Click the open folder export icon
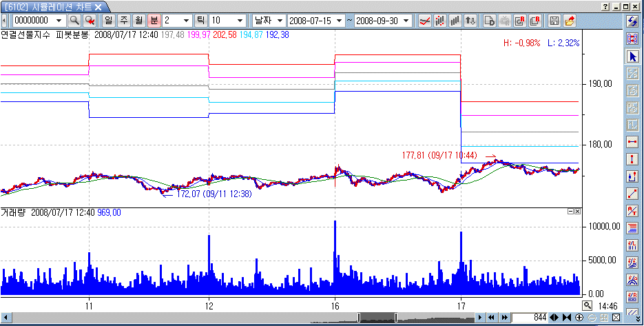The height and width of the screenshot is (326, 644). click(570, 20)
